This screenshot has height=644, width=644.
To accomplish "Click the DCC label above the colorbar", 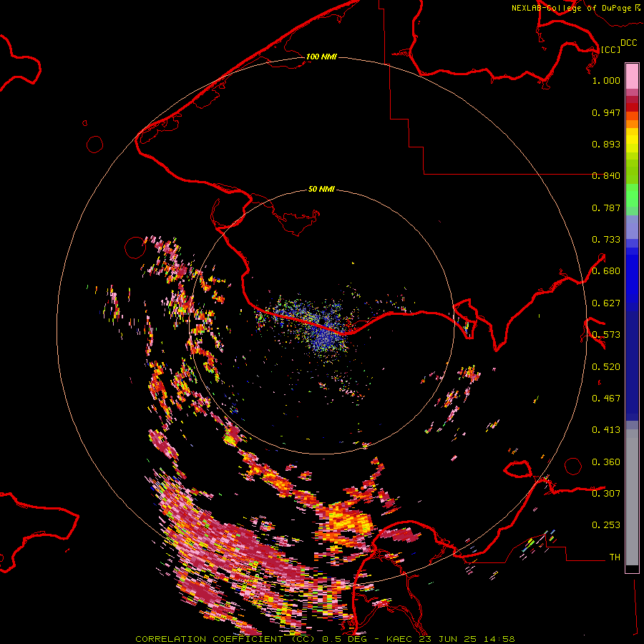I will click(x=629, y=43).
